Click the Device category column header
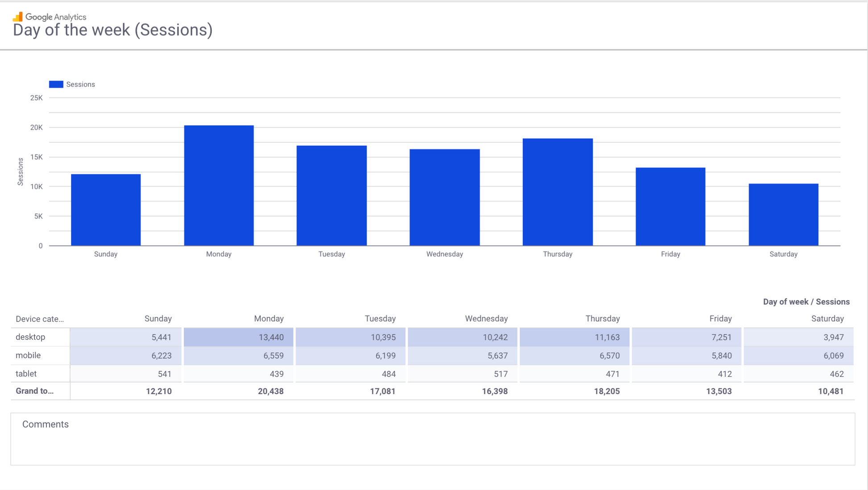The height and width of the screenshot is (490, 868). tap(40, 319)
